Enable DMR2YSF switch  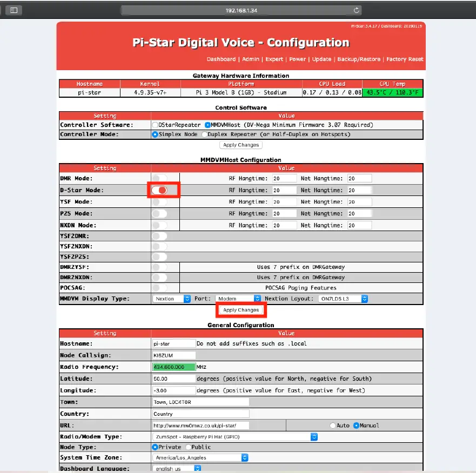pyautogui.click(x=159, y=267)
